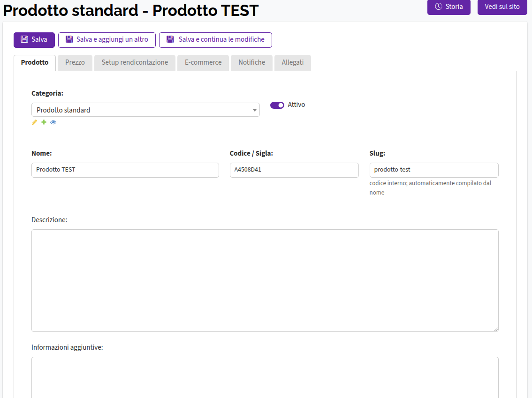Open the Allegati tab
This screenshot has width=532, height=398.
coord(292,63)
